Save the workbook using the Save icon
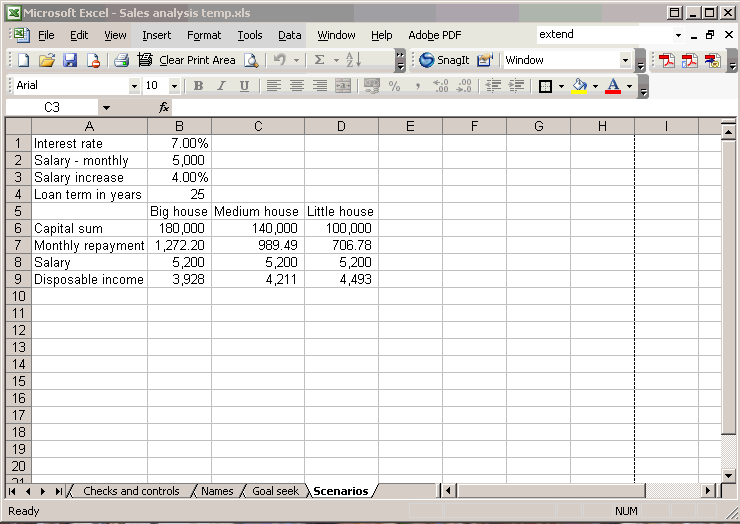This screenshot has width=740, height=524. click(x=70, y=60)
